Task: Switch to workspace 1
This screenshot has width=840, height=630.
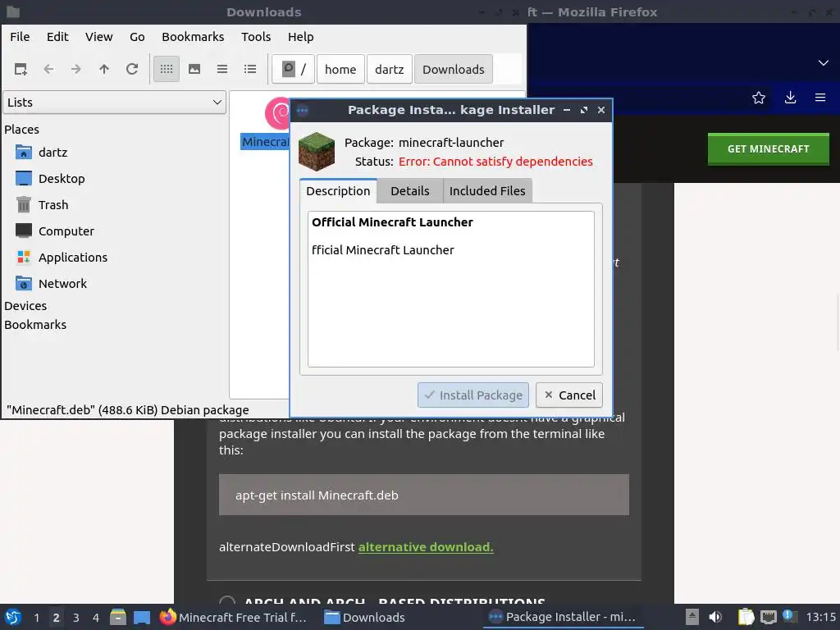Action: point(36,618)
